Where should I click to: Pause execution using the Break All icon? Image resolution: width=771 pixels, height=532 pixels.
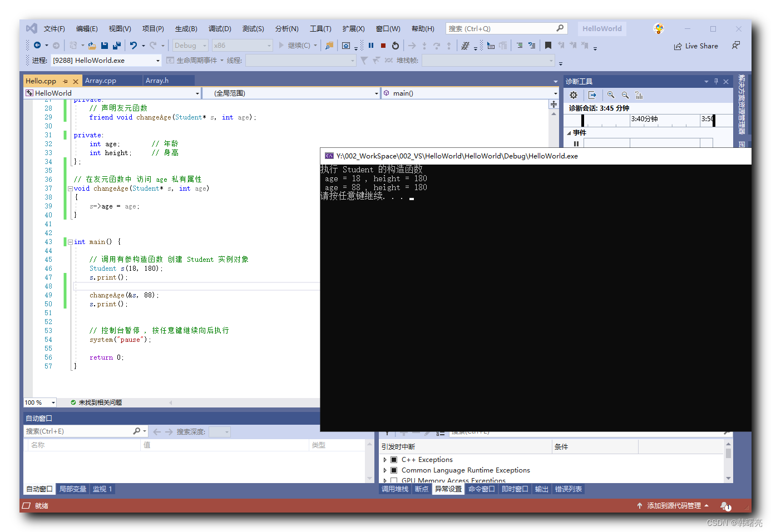coord(370,46)
